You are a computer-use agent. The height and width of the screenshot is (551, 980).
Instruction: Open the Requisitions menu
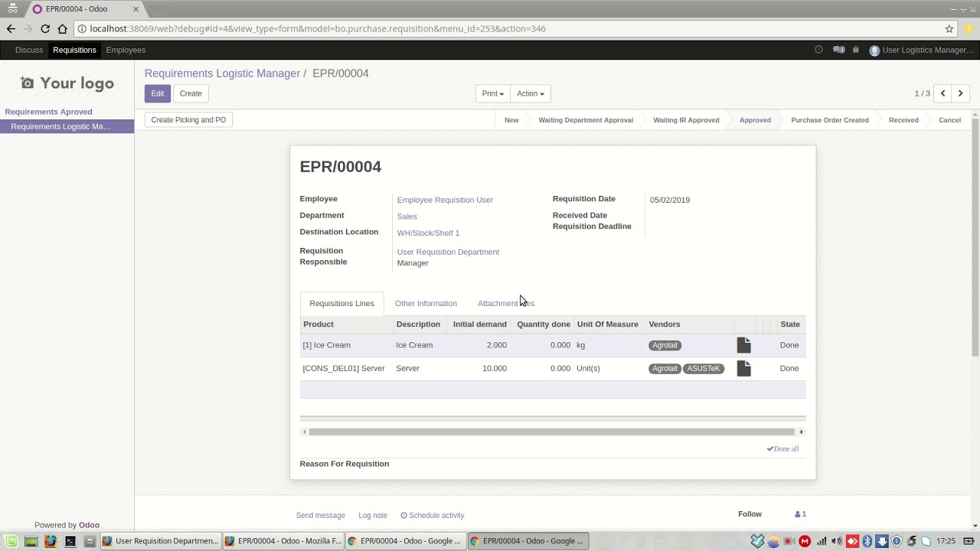(74, 50)
